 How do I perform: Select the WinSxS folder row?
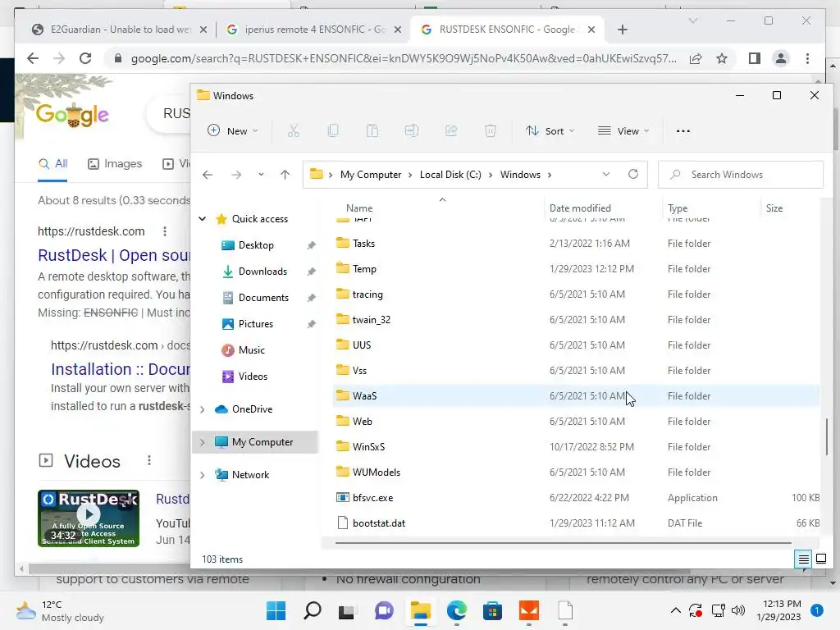tap(576, 447)
